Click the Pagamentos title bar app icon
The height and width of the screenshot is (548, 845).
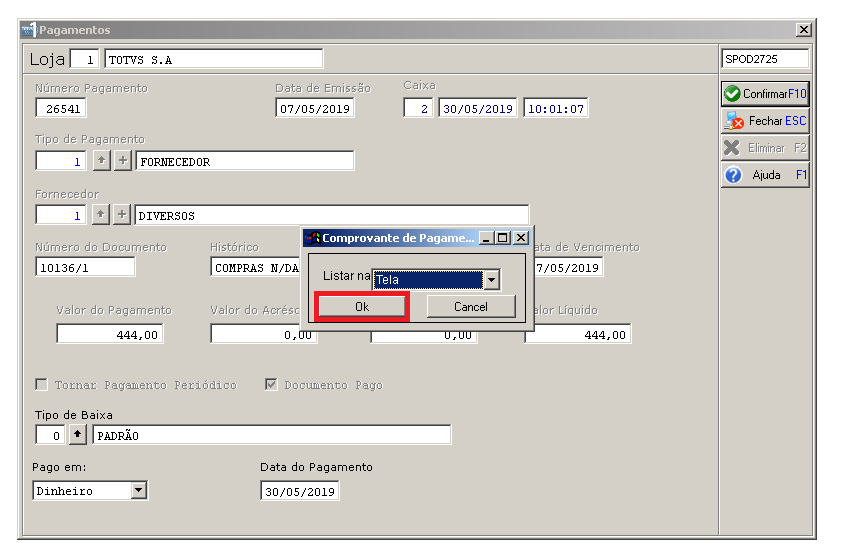point(29,30)
